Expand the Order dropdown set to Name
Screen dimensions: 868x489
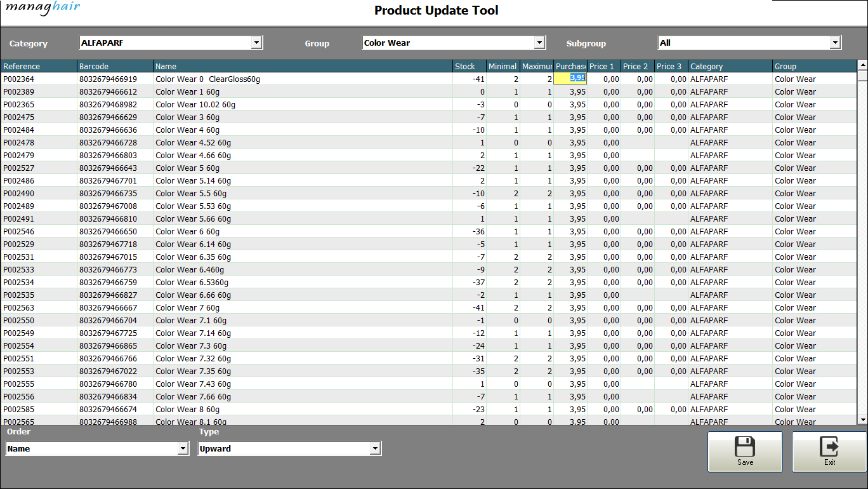click(x=183, y=448)
